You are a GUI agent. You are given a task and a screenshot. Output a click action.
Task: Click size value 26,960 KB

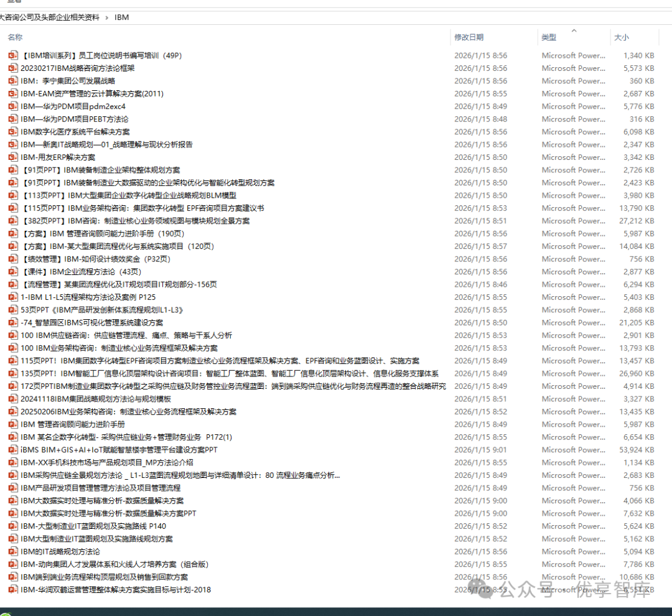click(637, 373)
